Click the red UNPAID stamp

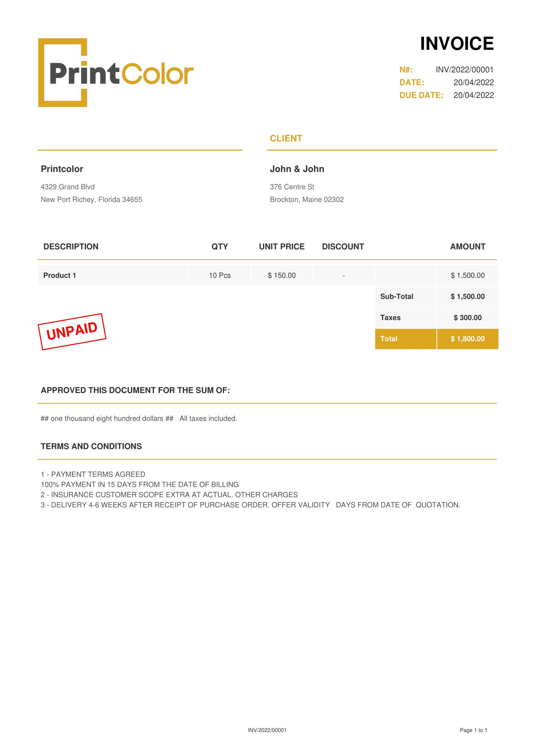tap(72, 331)
